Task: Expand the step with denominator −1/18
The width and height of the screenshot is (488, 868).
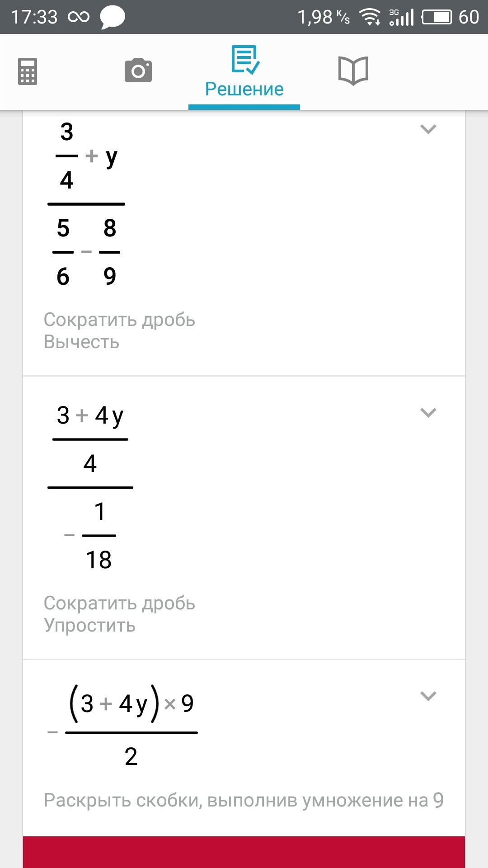Action: (x=428, y=412)
